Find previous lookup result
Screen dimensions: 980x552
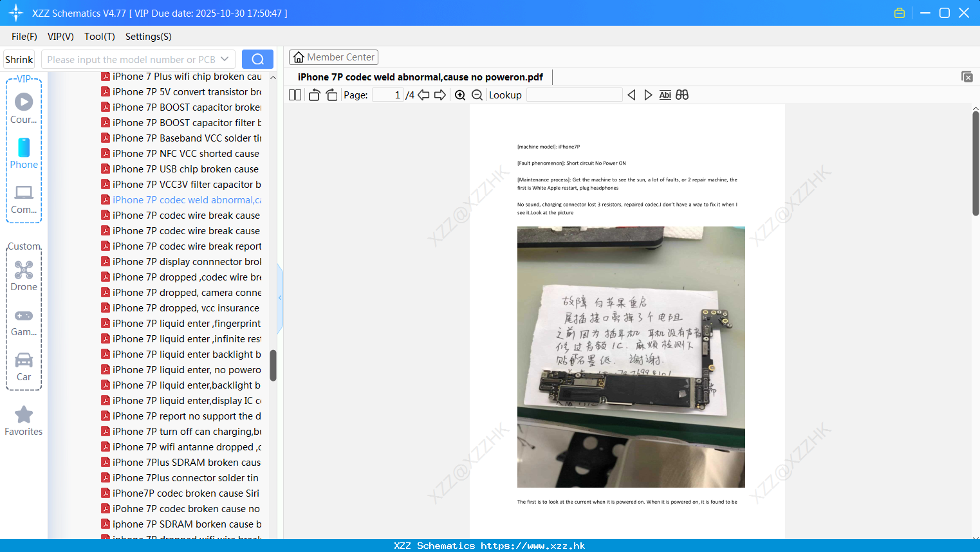(631, 95)
